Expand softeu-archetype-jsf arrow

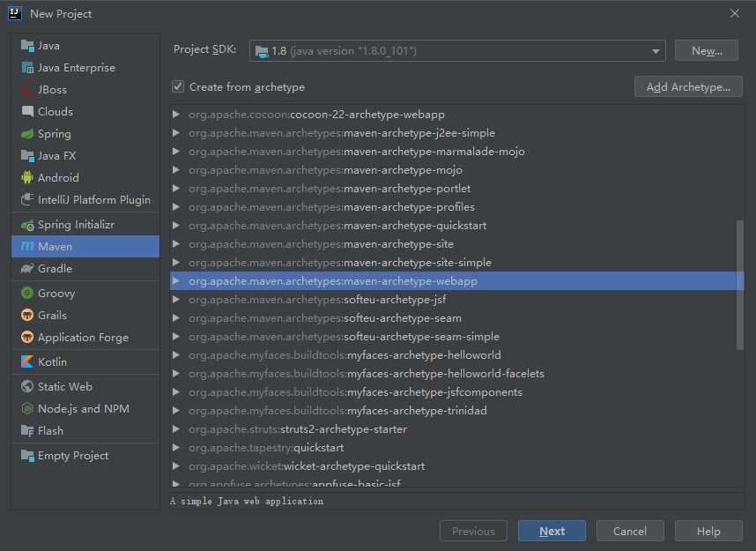click(x=176, y=300)
